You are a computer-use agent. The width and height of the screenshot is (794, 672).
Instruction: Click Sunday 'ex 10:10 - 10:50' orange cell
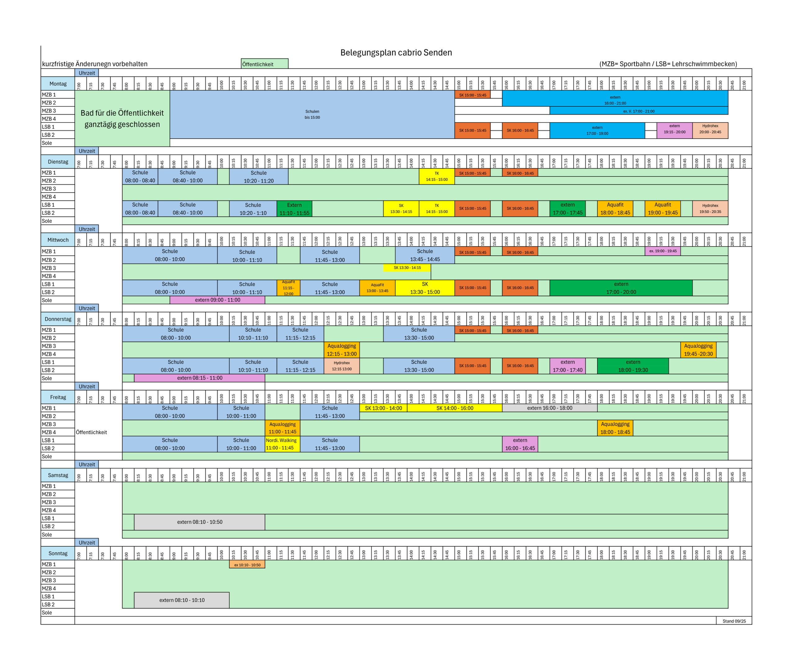(x=247, y=564)
